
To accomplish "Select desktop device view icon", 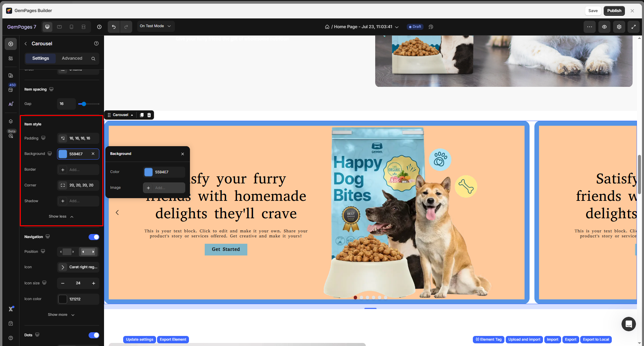I will point(47,27).
